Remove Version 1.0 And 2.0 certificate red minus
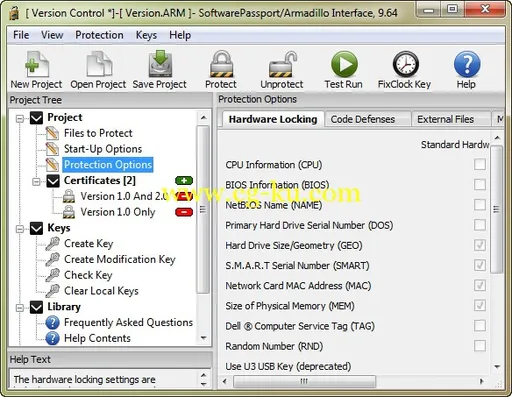The height and width of the screenshot is (397, 512). tap(184, 196)
